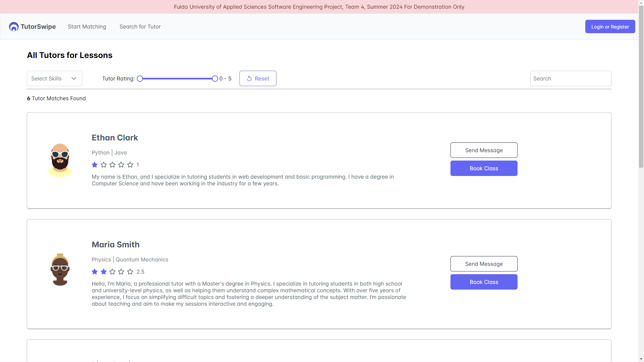Send a message to Maria Smith
Image resolution: width=644 pixels, height=362 pixels.
coord(484,264)
